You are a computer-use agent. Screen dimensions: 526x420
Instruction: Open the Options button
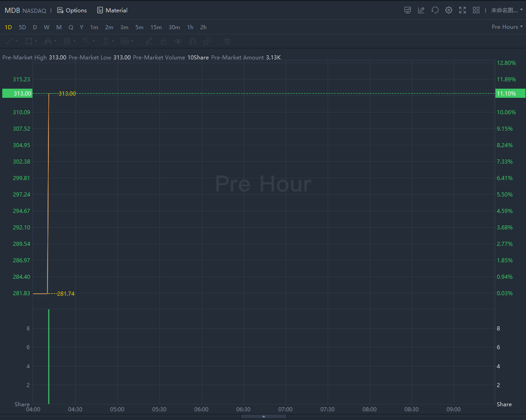tap(72, 10)
